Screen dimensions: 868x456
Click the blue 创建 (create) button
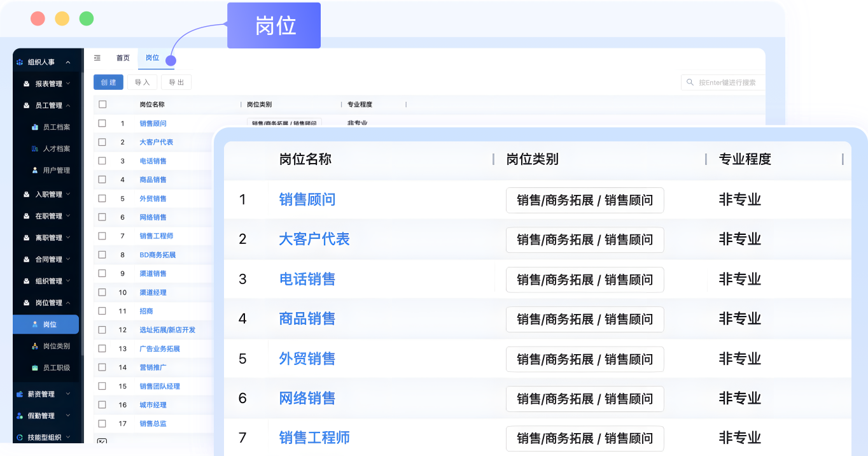[x=108, y=82]
